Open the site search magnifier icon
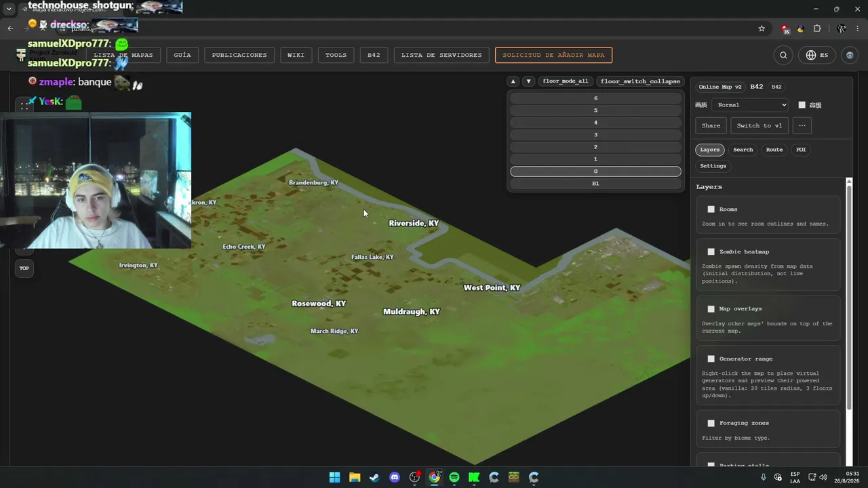868x488 pixels. (783, 55)
